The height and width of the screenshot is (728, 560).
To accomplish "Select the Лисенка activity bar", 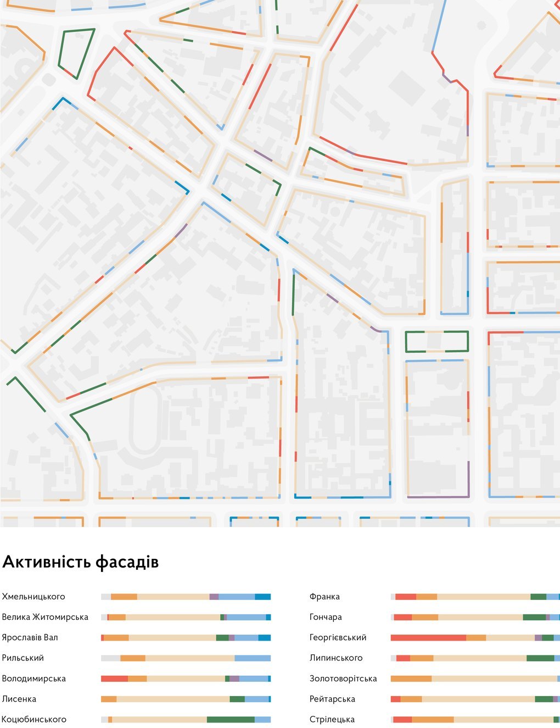I will pyautogui.click(x=186, y=699).
